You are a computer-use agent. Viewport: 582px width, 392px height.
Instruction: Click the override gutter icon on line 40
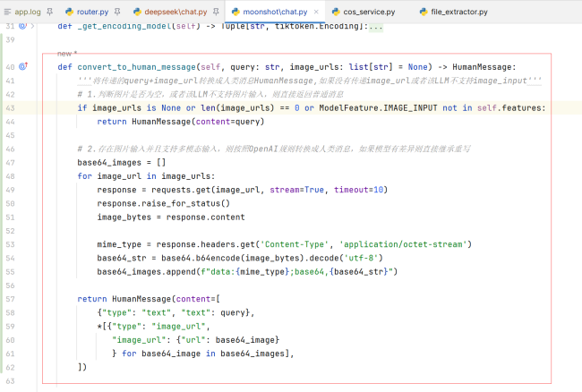[23, 66]
